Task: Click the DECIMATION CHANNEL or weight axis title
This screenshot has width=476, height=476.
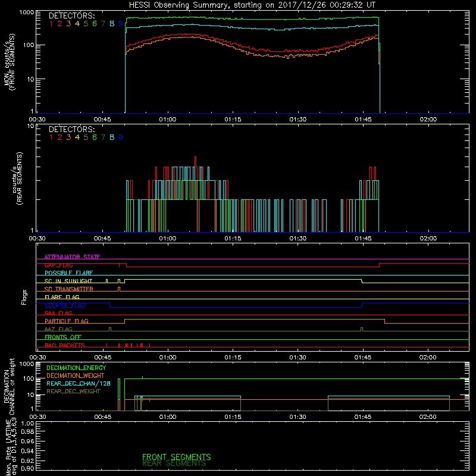Action: 9,386
